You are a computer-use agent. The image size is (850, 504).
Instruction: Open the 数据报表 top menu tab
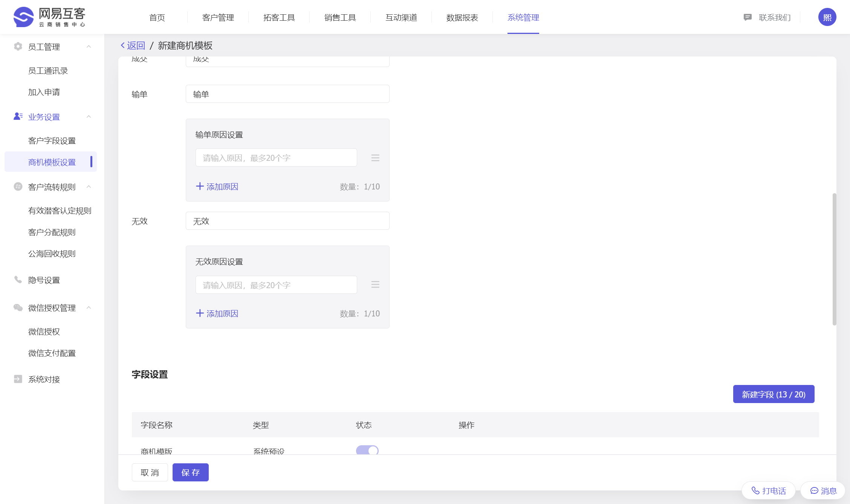point(462,17)
